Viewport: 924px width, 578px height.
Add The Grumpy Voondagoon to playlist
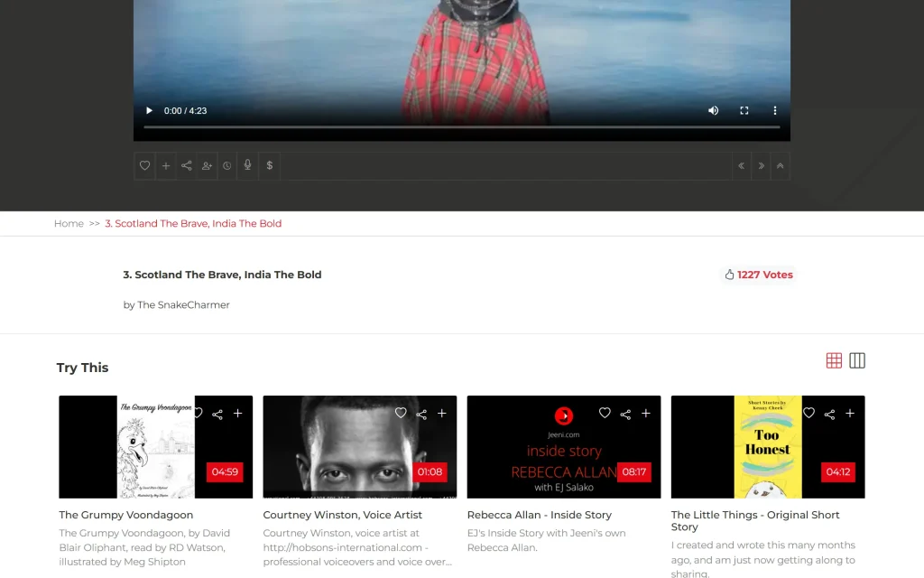tap(237, 414)
